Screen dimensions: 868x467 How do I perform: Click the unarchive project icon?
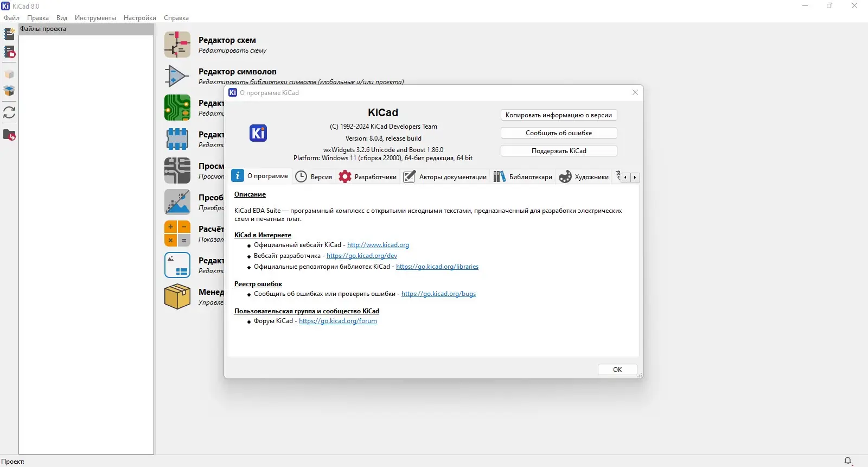click(9, 91)
